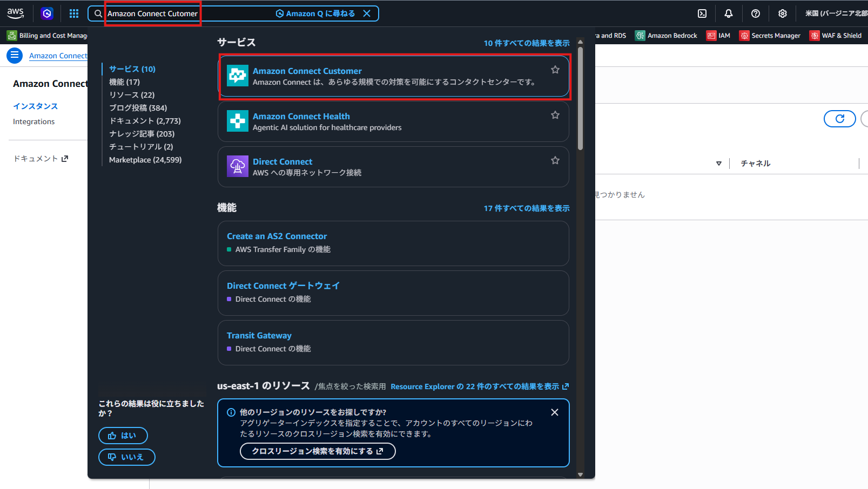Click クロスリージョン検索を有効にする button
Image resolution: width=868 pixels, height=489 pixels.
[x=318, y=451]
